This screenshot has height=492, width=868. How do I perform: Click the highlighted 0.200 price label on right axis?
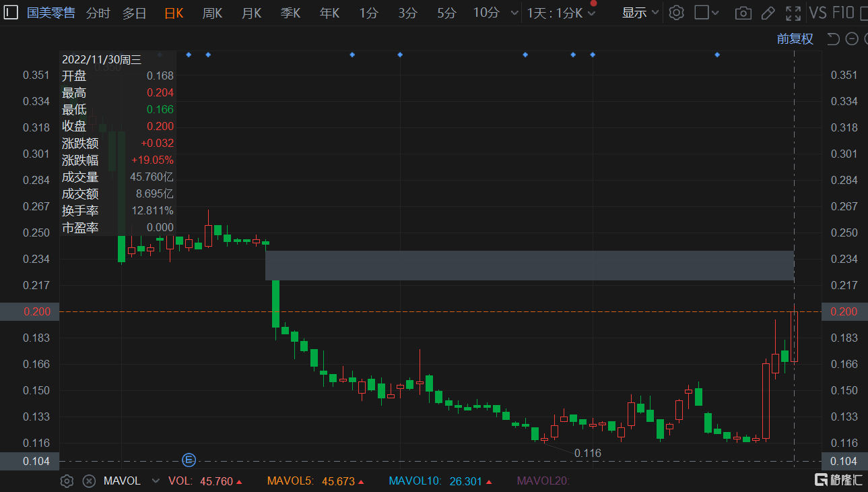(845, 311)
